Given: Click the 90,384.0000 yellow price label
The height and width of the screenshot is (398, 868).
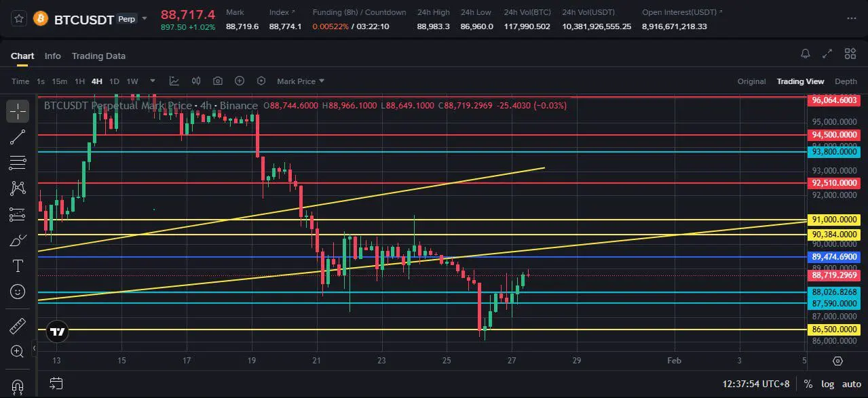Looking at the screenshot, I should point(834,235).
